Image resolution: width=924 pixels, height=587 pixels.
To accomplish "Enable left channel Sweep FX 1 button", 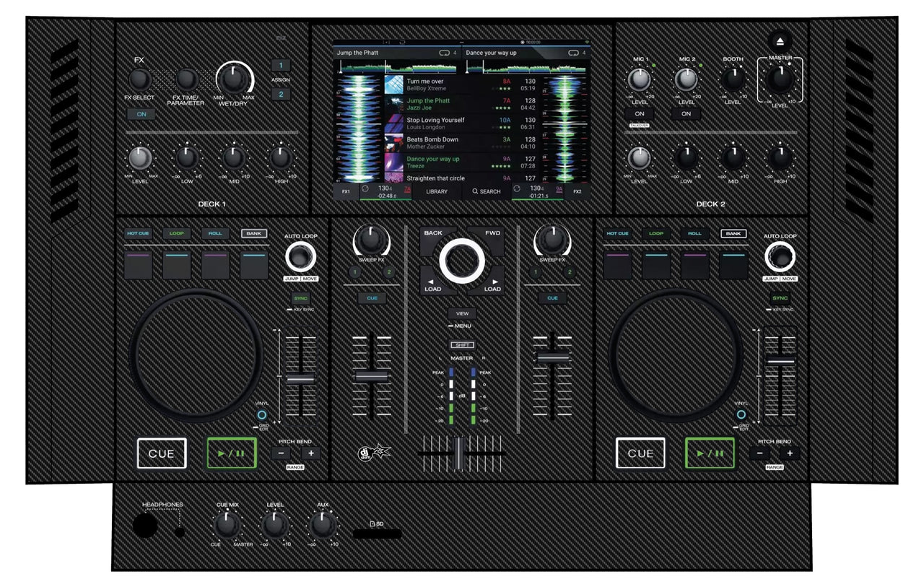I will coord(354,272).
